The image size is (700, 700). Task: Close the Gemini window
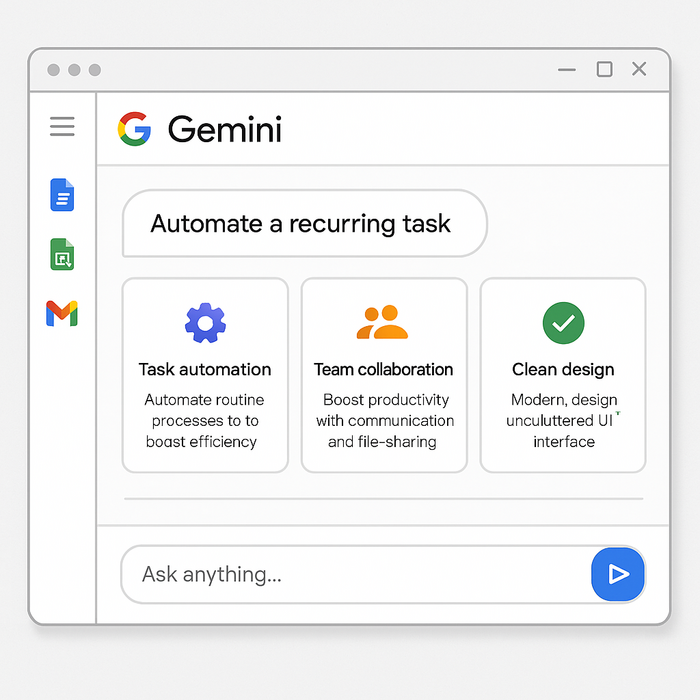click(x=639, y=69)
